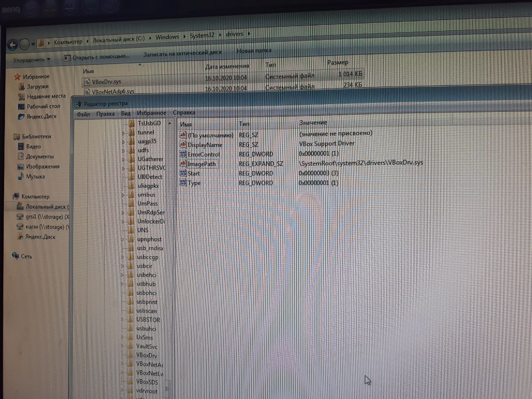Select the (По умолчанию) value icon
The height and width of the screenshot is (399, 532).
[x=183, y=135]
